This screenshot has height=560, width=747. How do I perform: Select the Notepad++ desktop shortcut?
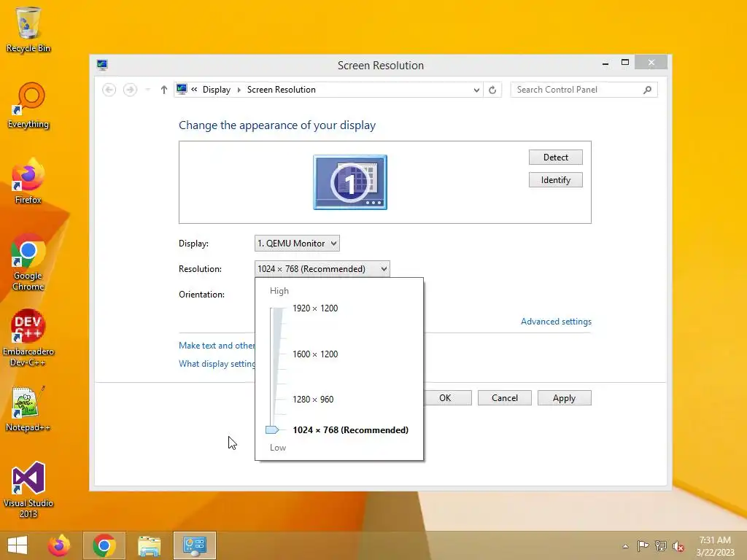coord(28,409)
